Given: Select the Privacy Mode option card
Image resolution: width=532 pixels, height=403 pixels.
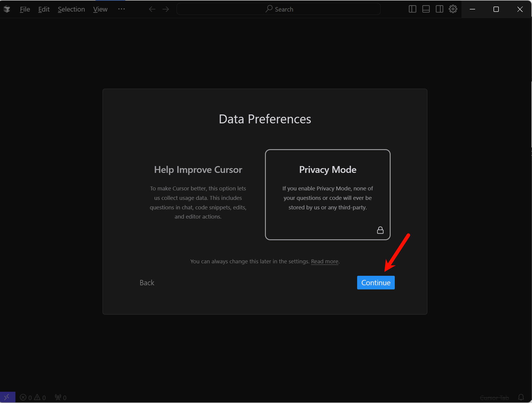Looking at the screenshot, I should (x=327, y=194).
